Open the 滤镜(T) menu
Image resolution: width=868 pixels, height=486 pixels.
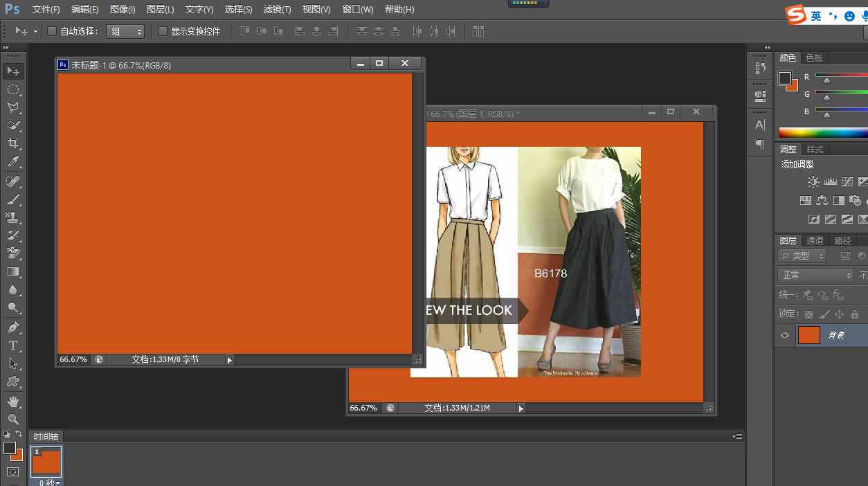[x=277, y=10]
